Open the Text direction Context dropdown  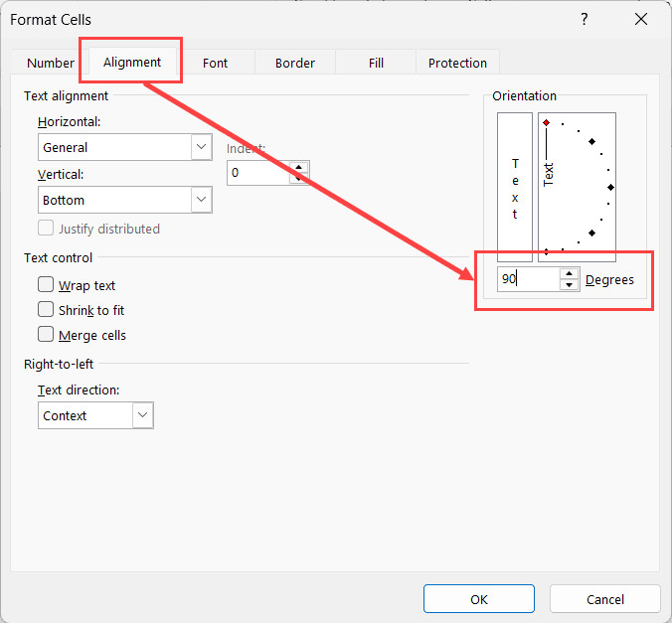pos(142,415)
